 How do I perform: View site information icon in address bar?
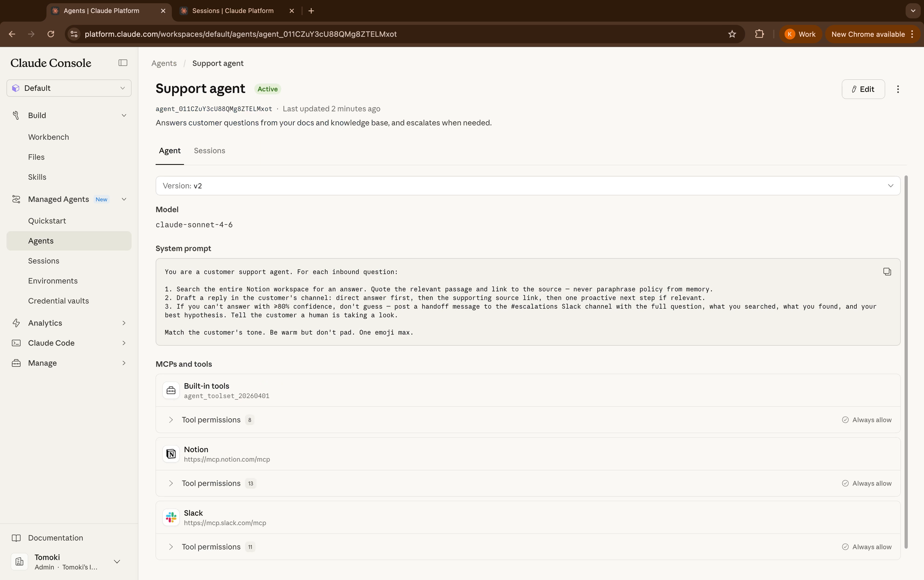(x=74, y=34)
